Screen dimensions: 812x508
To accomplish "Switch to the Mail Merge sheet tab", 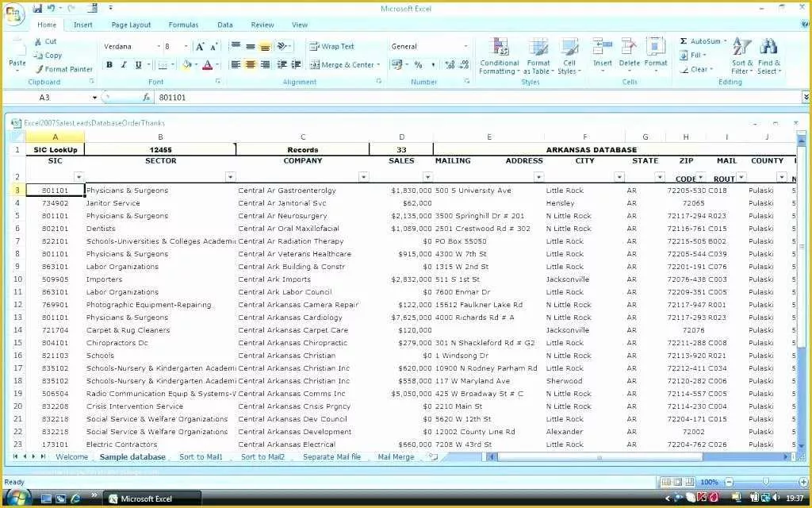I will (396, 456).
